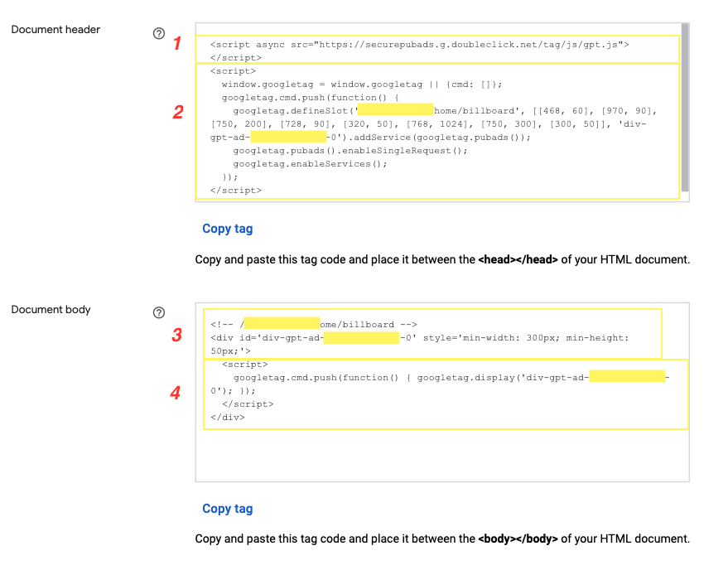
Task: Click the gpt.js script src line
Action: (x=419, y=45)
